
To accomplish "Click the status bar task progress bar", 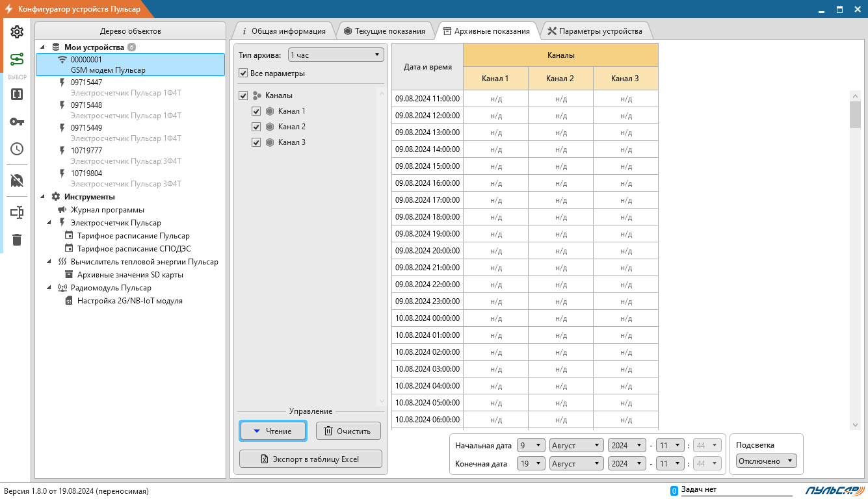I will pyautogui.click(x=737, y=496).
